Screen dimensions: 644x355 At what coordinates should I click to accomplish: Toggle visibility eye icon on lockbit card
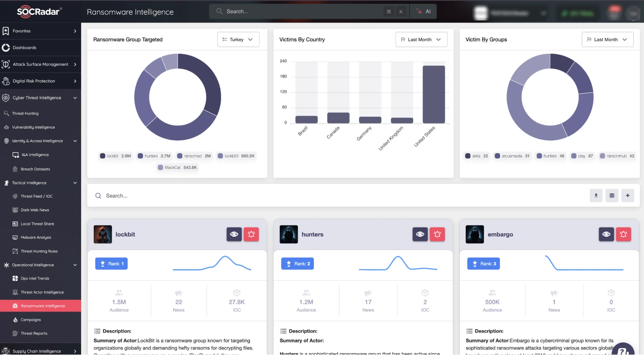pyautogui.click(x=234, y=234)
